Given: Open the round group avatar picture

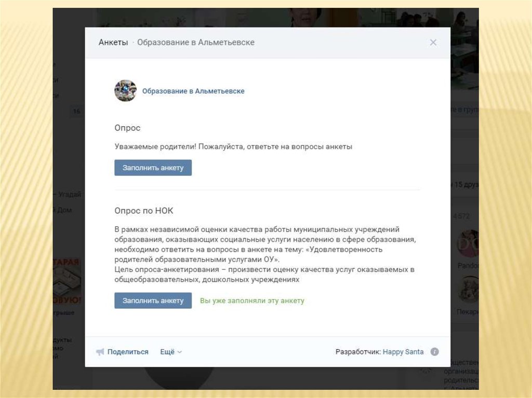Looking at the screenshot, I should [126, 90].
